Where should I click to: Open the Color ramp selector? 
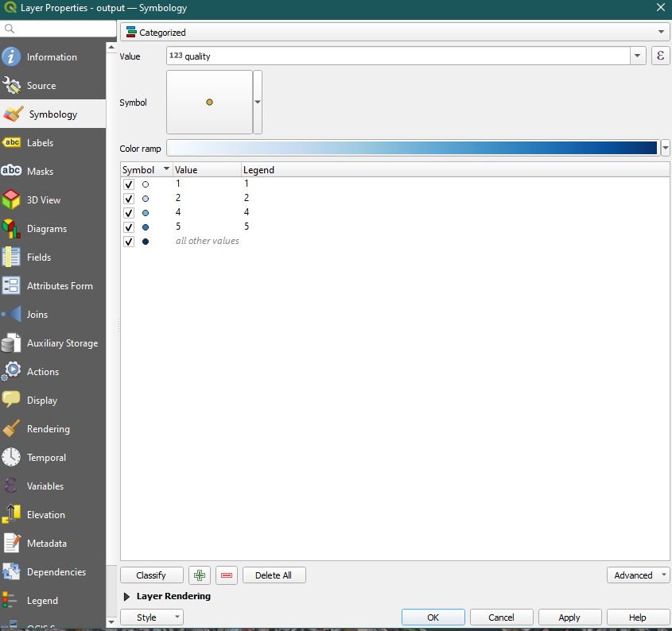[666, 148]
